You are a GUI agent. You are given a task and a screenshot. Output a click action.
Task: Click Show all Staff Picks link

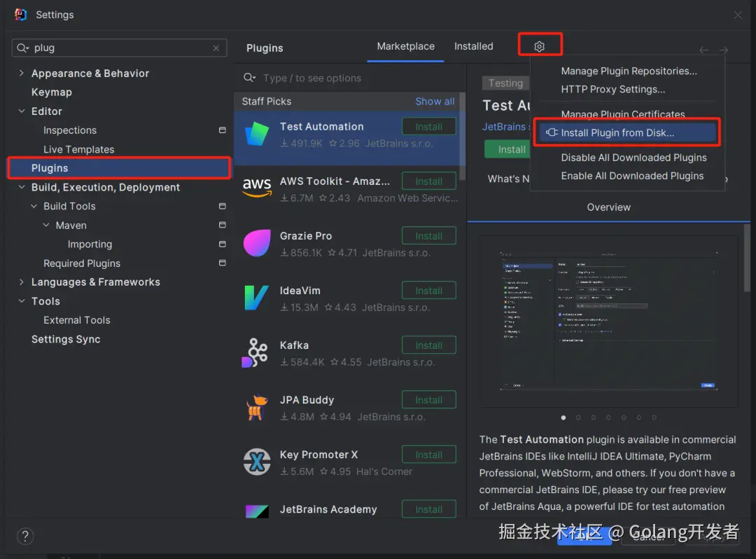click(x=435, y=102)
